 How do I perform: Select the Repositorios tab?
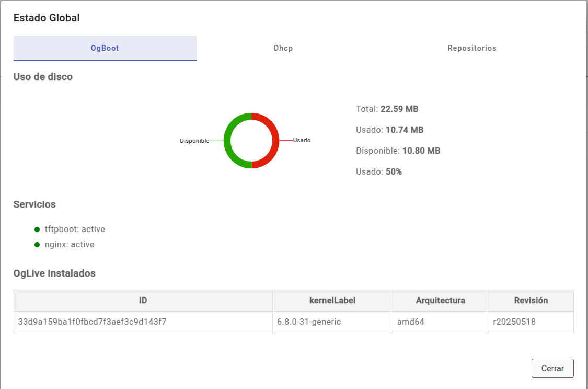tap(471, 48)
